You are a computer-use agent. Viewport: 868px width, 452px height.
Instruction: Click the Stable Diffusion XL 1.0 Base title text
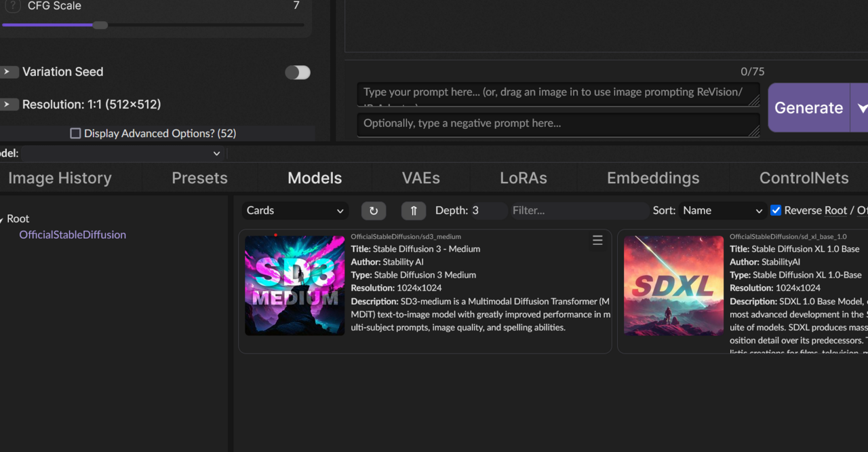806,249
